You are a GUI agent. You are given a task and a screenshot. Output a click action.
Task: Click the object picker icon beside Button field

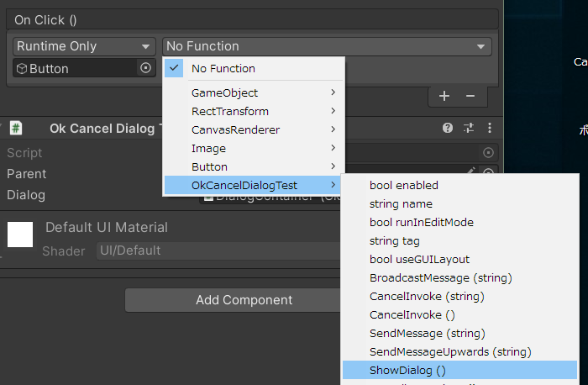pos(145,68)
